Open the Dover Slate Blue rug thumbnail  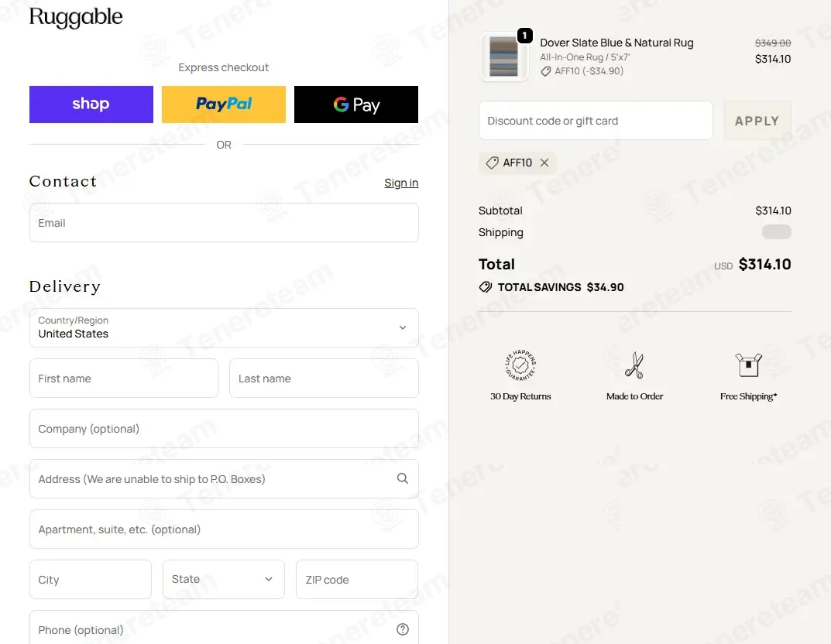[x=503, y=57]
